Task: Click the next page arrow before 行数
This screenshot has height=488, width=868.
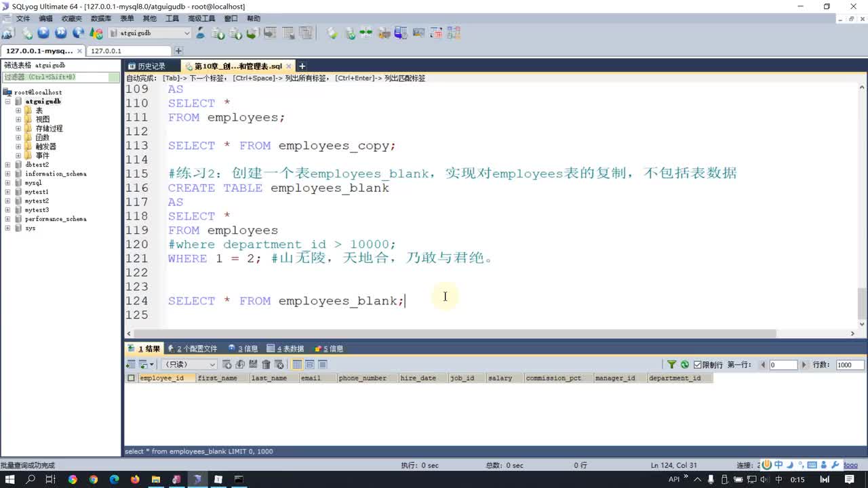Action: tap(804, 365)
